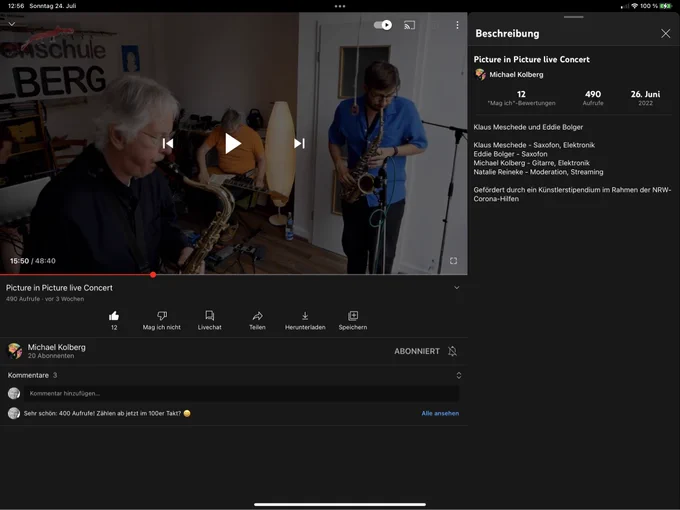Viewport: 680px width, 510px height.
Task: Cast video to a device
Action: pos(409,25)
